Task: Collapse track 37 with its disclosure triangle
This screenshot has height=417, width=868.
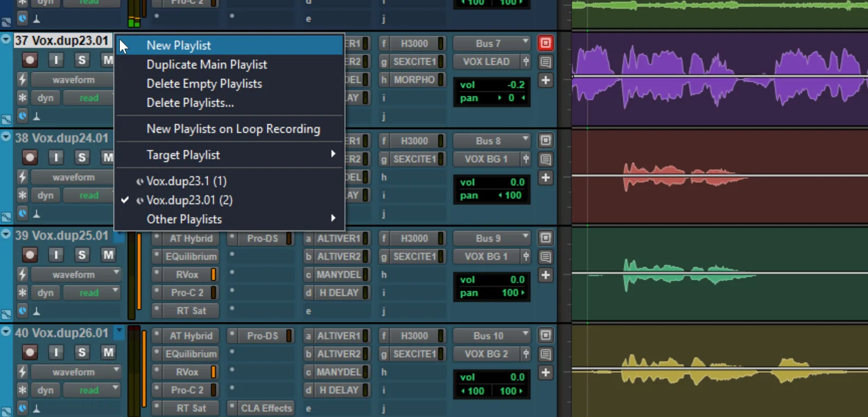Action: coord(6,40)
